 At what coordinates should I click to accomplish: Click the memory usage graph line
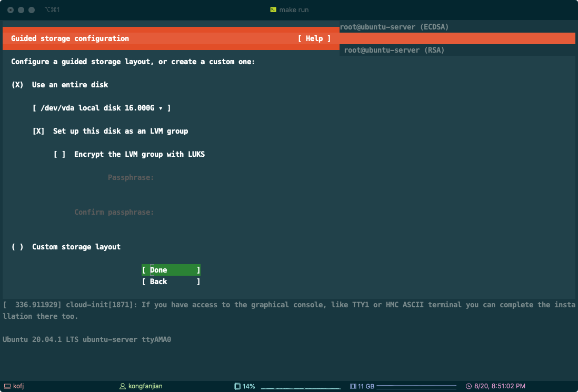click(416, 387)
